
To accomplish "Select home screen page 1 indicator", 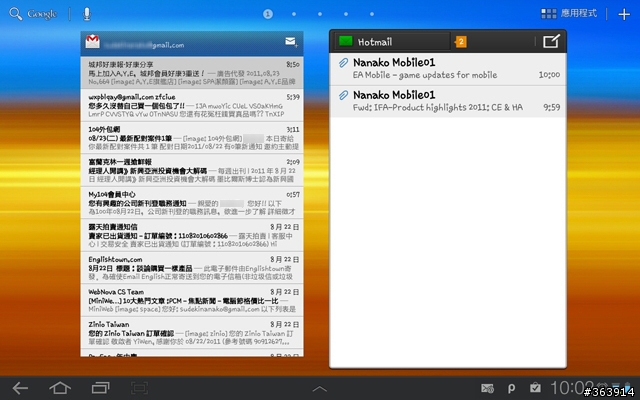I will click(x=268, y=14).
